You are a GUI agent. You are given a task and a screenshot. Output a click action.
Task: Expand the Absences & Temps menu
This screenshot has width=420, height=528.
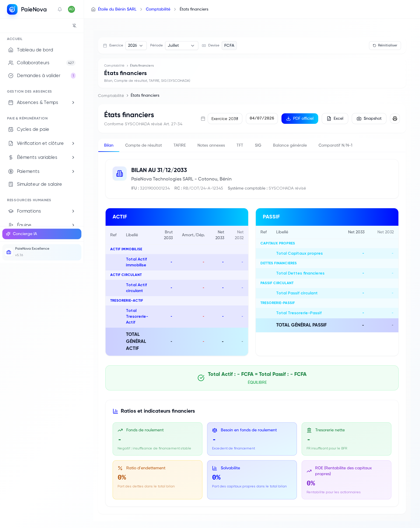tap(42, 102)
